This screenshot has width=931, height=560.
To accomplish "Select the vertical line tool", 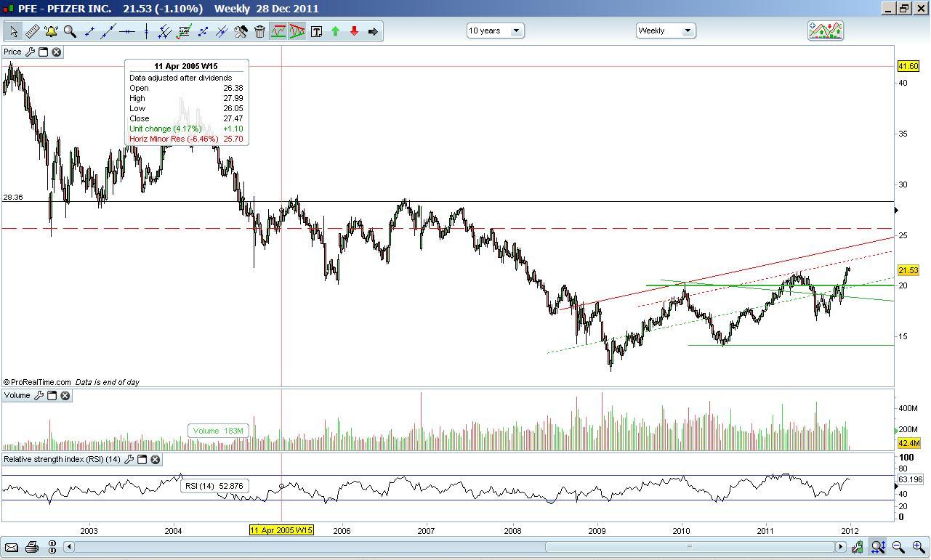I will click(x=146, y=31).
